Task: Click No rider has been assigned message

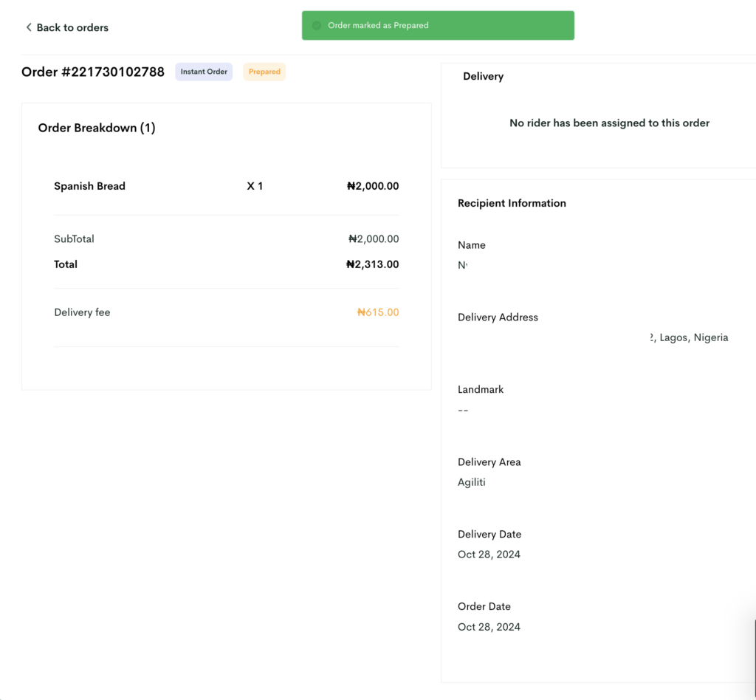Action: [x=609, y=123]
